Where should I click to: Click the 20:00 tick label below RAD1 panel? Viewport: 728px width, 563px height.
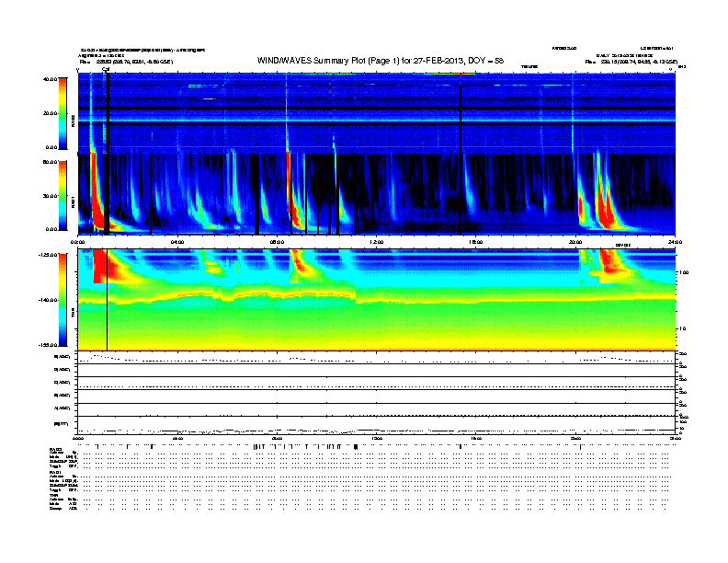click(575, 242)
